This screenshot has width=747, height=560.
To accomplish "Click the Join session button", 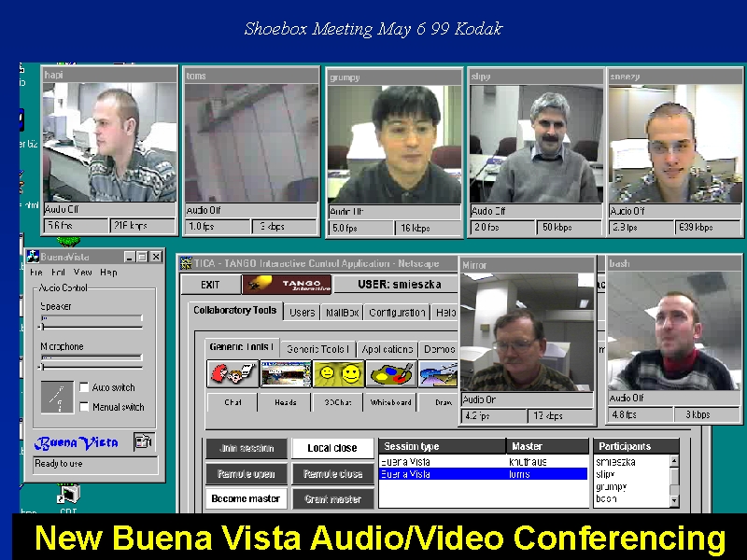I will (247, 448).
